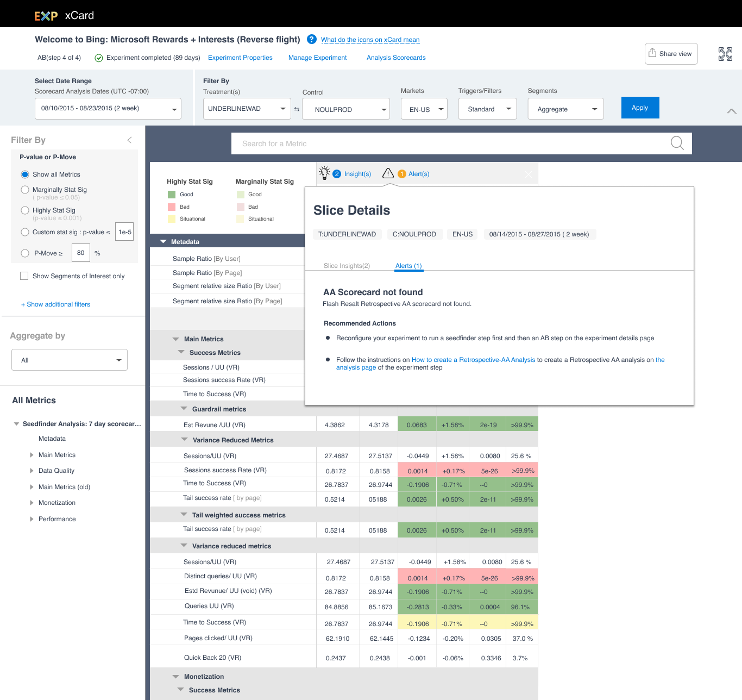Click the Share view upload icon
Screen dimensions: 742x700
pyautogui.click(x=653, y=53)
